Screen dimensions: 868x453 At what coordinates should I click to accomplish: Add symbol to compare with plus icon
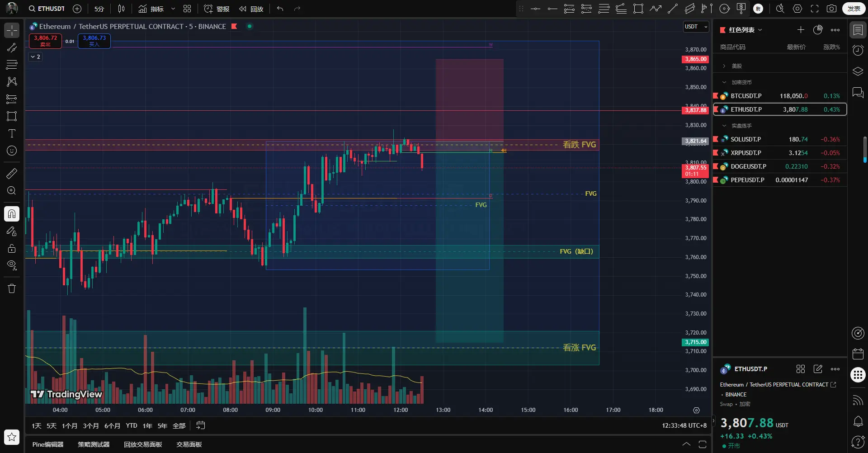[77, 9]
